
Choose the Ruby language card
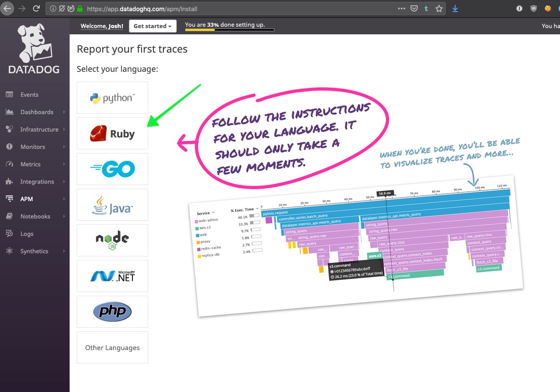pyautogui.click(x=112, y=133)
